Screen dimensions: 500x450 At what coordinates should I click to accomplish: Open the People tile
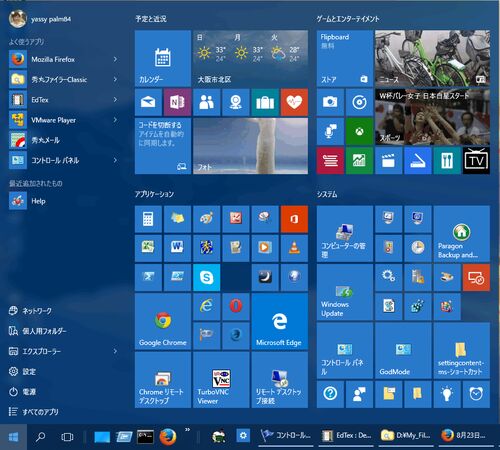pos(207,102)
